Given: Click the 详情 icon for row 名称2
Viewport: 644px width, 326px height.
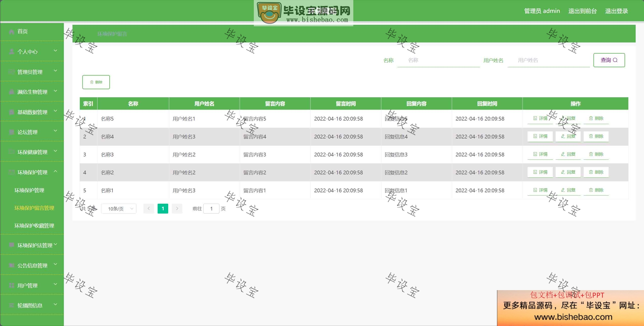Looking at the screenshot, I should point(535,172).
